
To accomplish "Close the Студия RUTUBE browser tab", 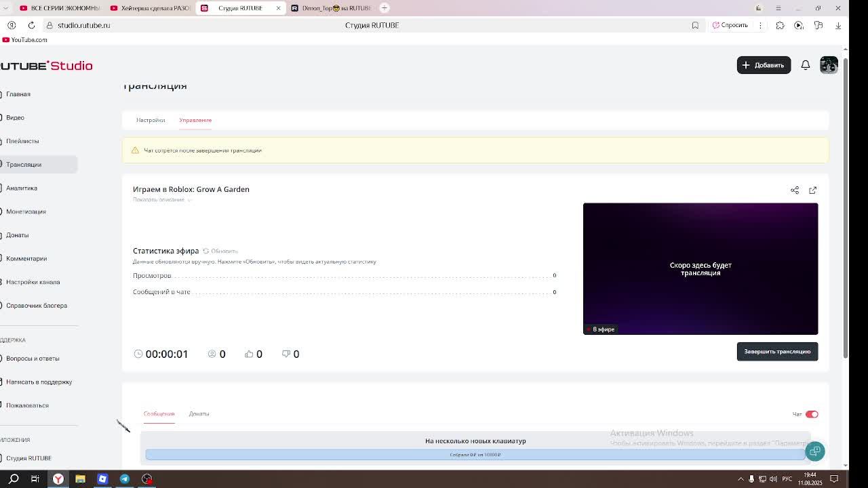I will (x=278, y=8).
